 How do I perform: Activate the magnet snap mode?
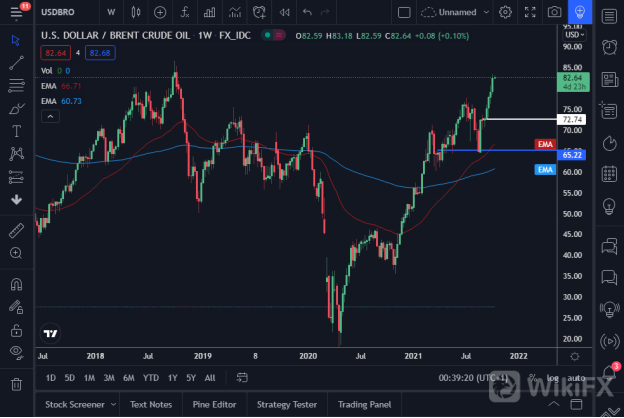pyautogui.click(x=16, y=284)
